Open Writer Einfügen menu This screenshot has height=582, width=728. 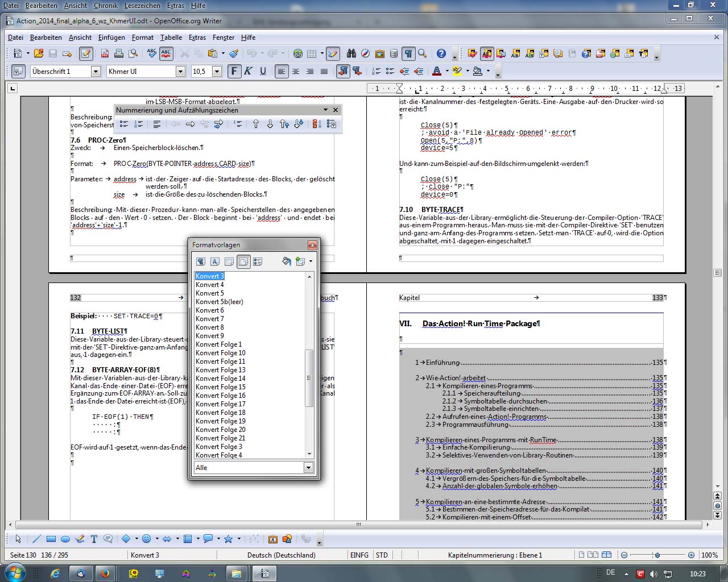point(111,38)
